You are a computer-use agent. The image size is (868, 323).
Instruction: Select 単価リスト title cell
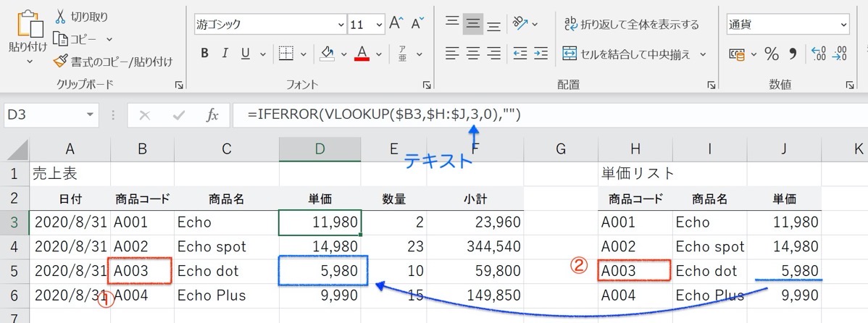[x=635, y=174]
